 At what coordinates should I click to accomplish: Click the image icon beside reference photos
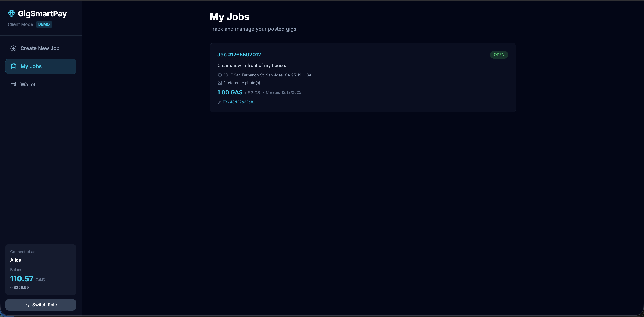pyautogui.click(x=220, y=83)
